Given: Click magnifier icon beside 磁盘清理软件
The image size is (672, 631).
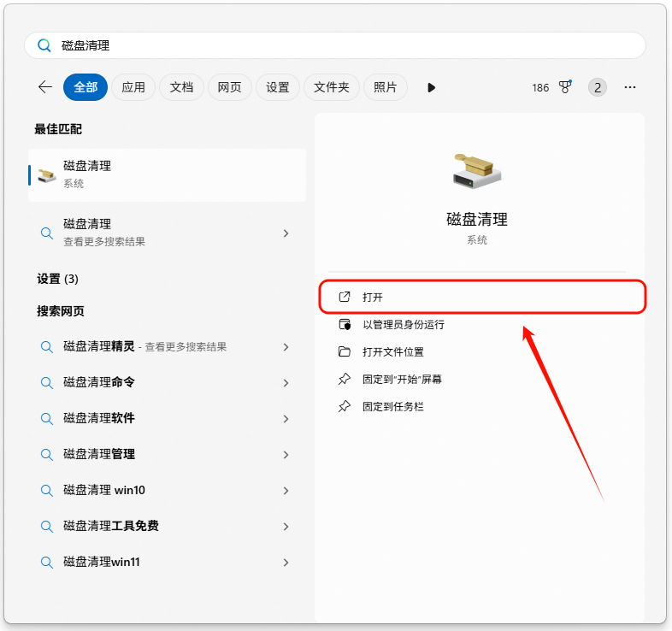Looking at the screenshot, I should click(47, 419).
